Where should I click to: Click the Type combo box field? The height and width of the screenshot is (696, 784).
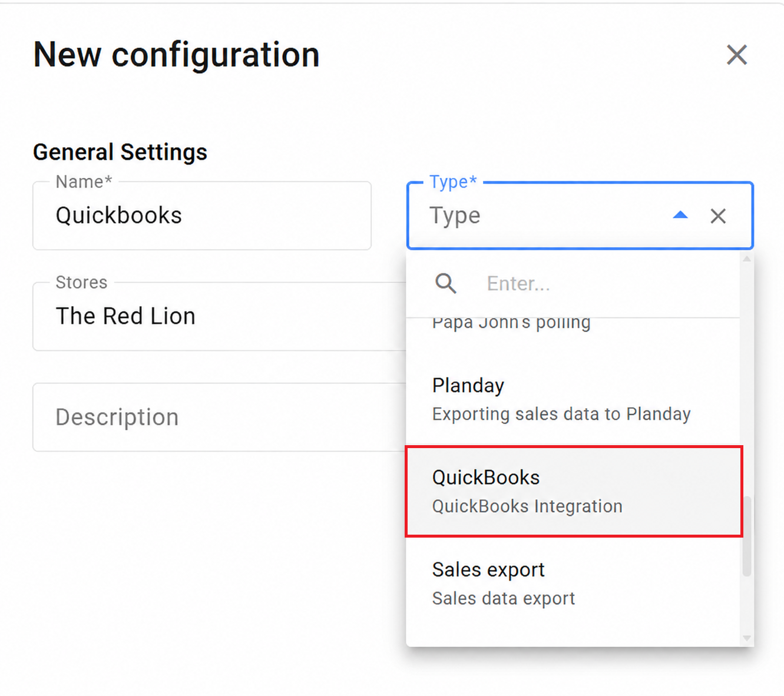coord(580,216)
